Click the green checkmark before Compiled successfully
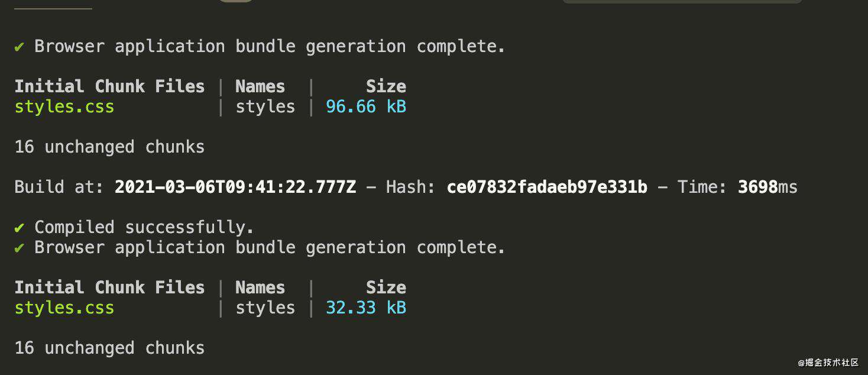Image resolution: width=868 pixels, height=375 pixels. click(20, 228)
